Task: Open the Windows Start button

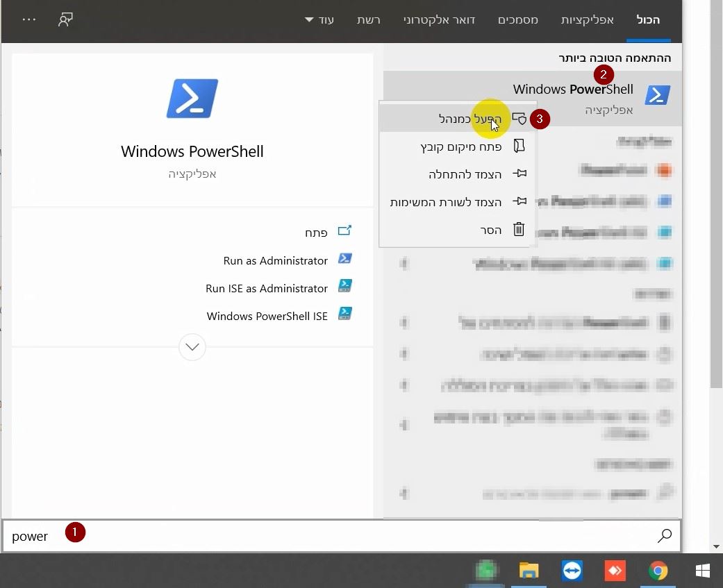Action: (703, 571)
